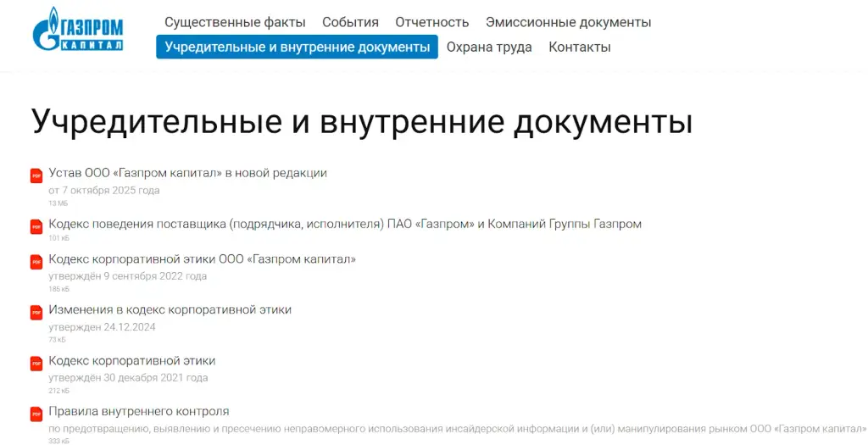Click the file size '212 кБ'
This screenshot has width=868, height=445.
59,391
